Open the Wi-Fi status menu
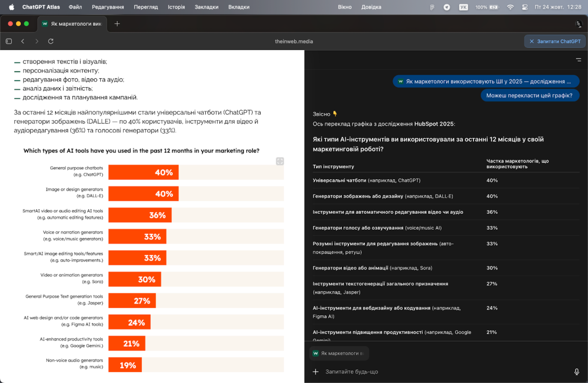Image resolution: width=588 pixels, height=383 pixels. (510, 7)
